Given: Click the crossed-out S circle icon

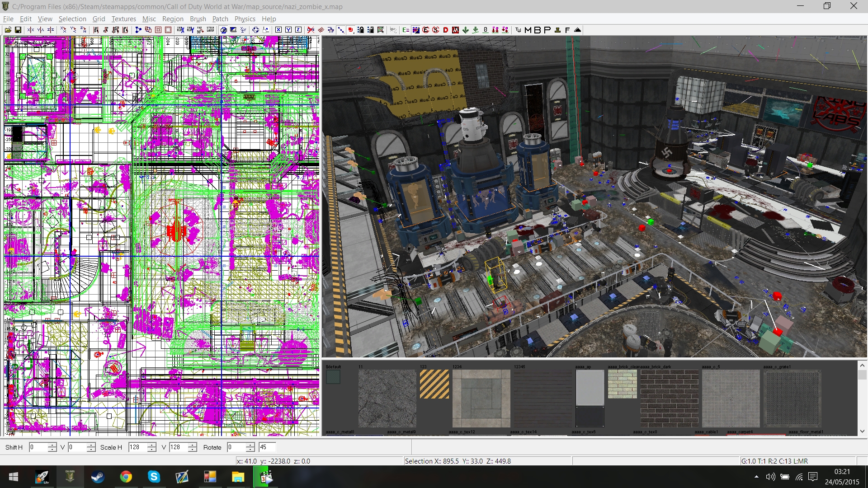Looking at the screenshot, I should 436,30.
